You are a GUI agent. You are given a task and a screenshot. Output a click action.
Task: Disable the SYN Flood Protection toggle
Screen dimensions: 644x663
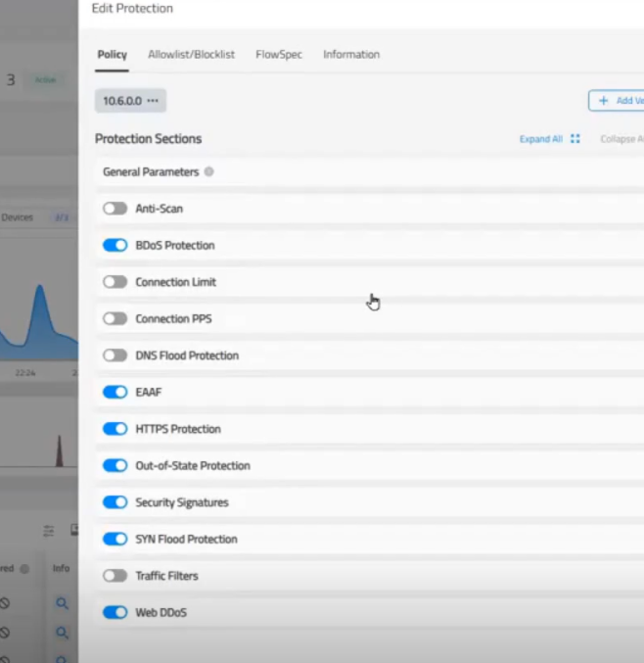tap(115, 539)
